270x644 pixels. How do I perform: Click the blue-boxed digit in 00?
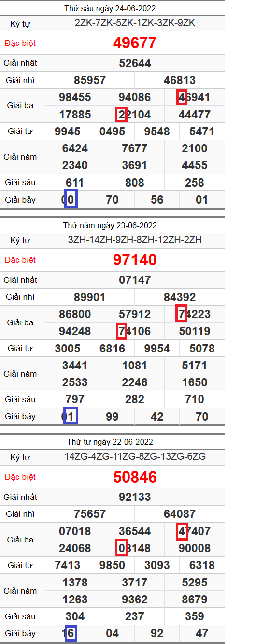click(x=71, y=200)
